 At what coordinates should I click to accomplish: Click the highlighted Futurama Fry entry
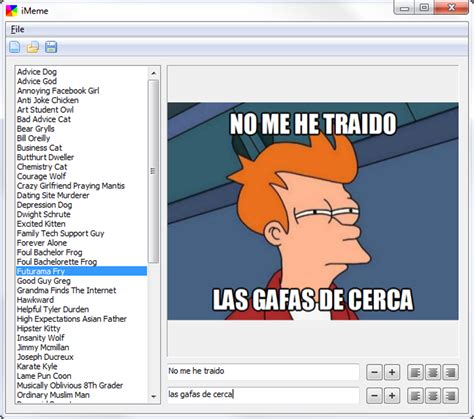(81, 271)
